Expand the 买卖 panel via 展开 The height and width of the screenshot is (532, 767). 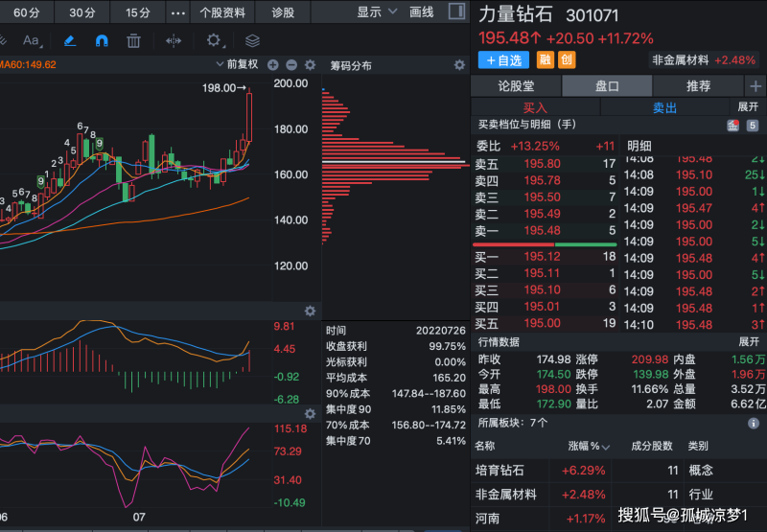(x=748, y=106)
